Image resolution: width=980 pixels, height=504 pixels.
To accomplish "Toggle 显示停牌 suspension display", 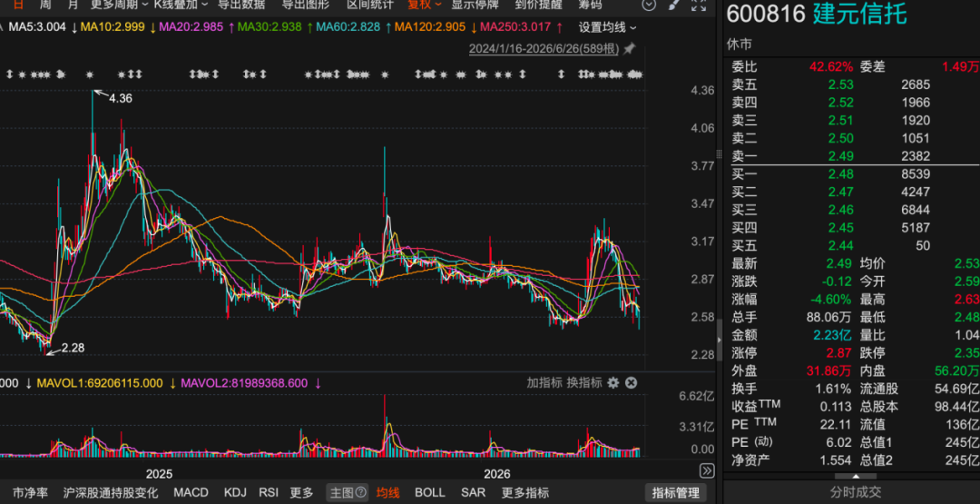I will click(475, 5).
